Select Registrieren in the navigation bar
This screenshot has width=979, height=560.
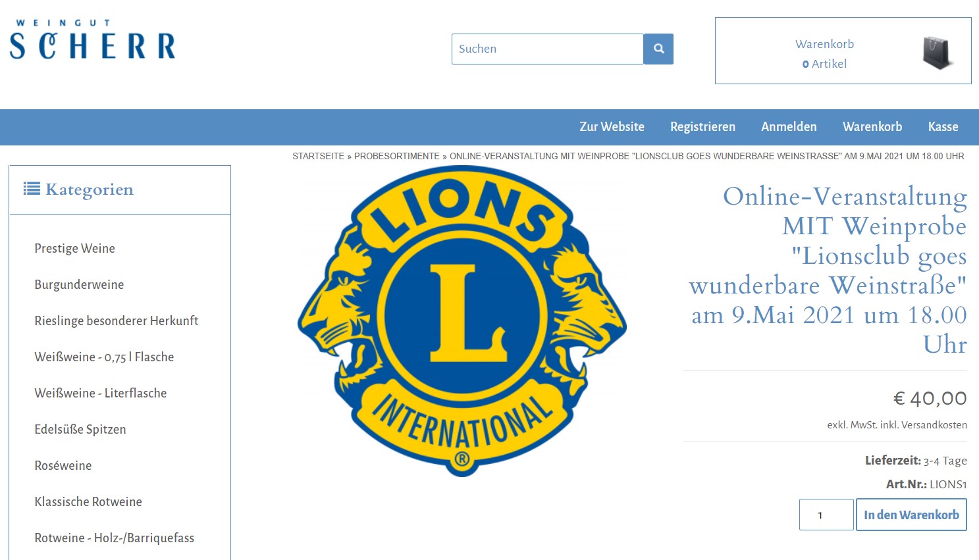702,127
